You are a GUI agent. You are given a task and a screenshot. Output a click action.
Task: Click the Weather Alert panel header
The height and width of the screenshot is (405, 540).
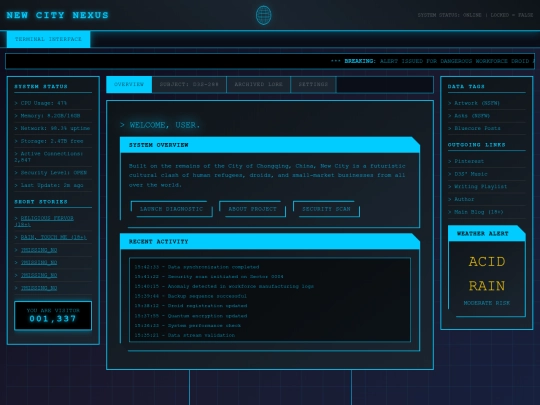[487, 233]
